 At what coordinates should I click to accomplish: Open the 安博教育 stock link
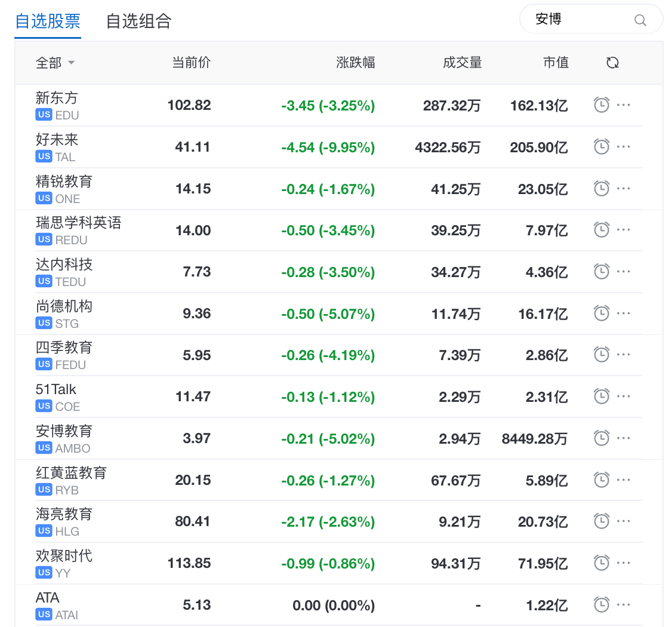click(x=64, y=431)
